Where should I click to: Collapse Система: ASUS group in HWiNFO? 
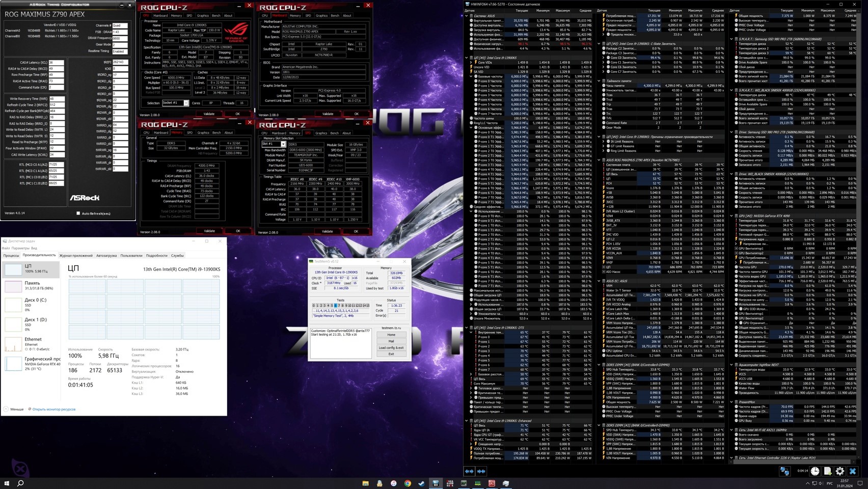coord(467,16)
